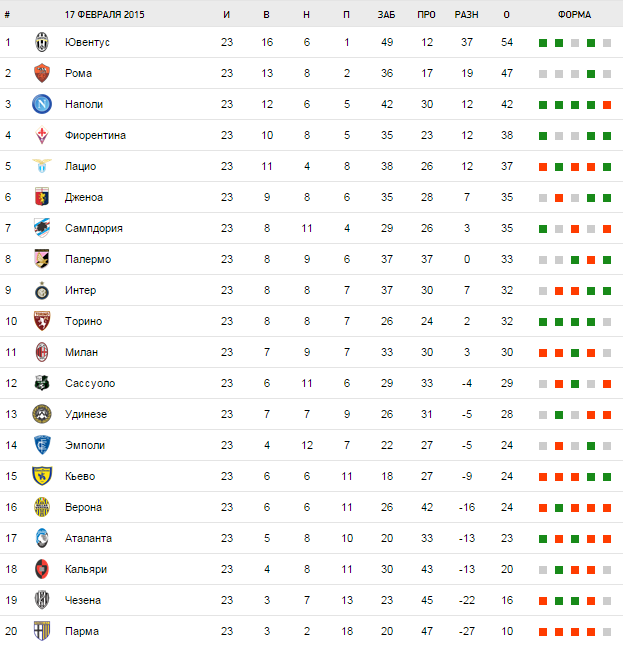Viewport: 623px width, 645px height.
Task: Click the Inter club crest icon
Action: (42, 290)
